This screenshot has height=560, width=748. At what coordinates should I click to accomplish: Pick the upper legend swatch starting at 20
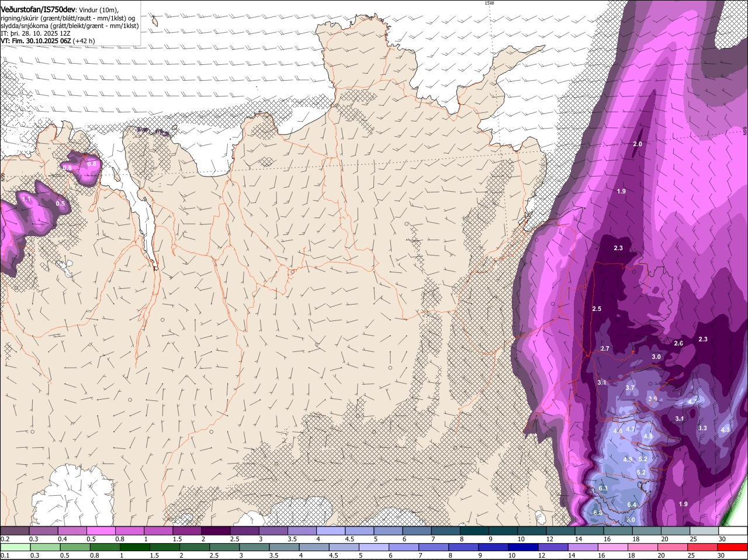tap(676, 530)
